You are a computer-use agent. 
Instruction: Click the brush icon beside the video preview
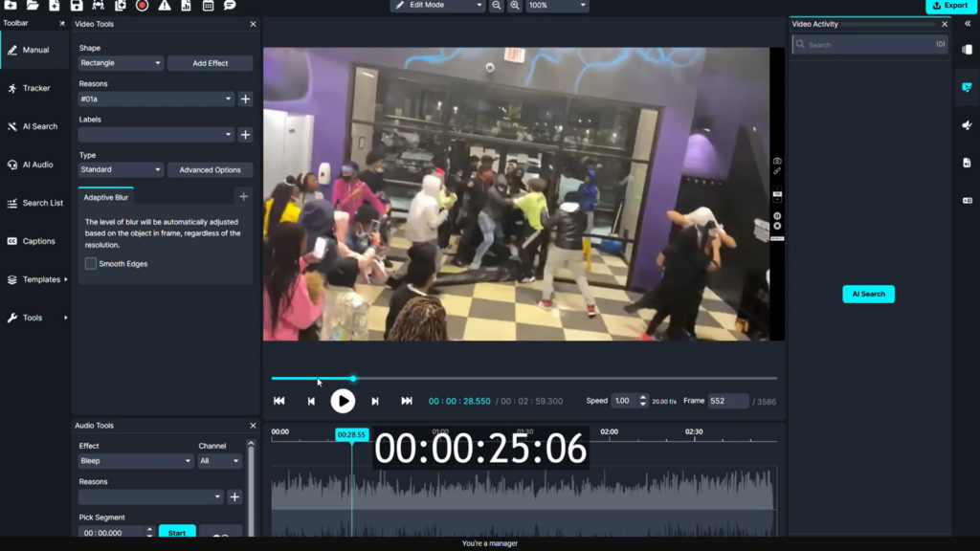[x=777, y=171]
